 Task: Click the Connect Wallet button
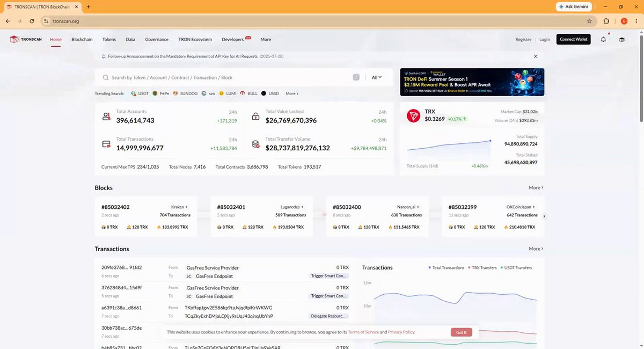(574, 39)
